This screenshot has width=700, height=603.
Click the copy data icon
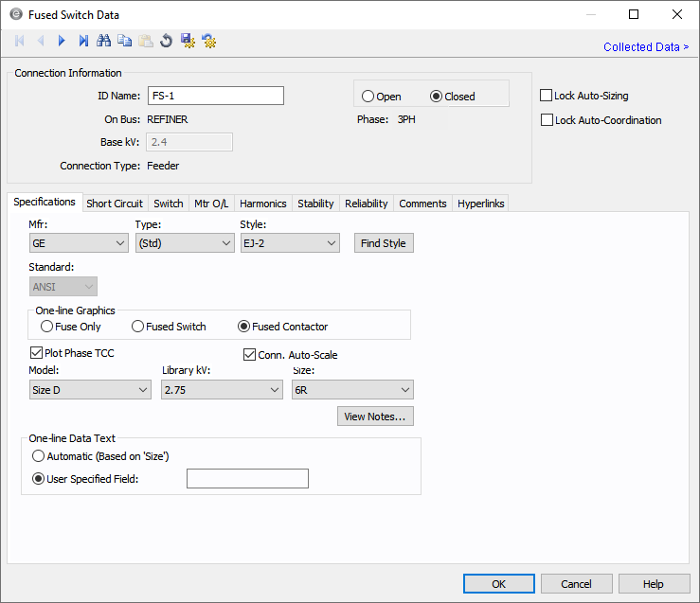coord(125,41)
